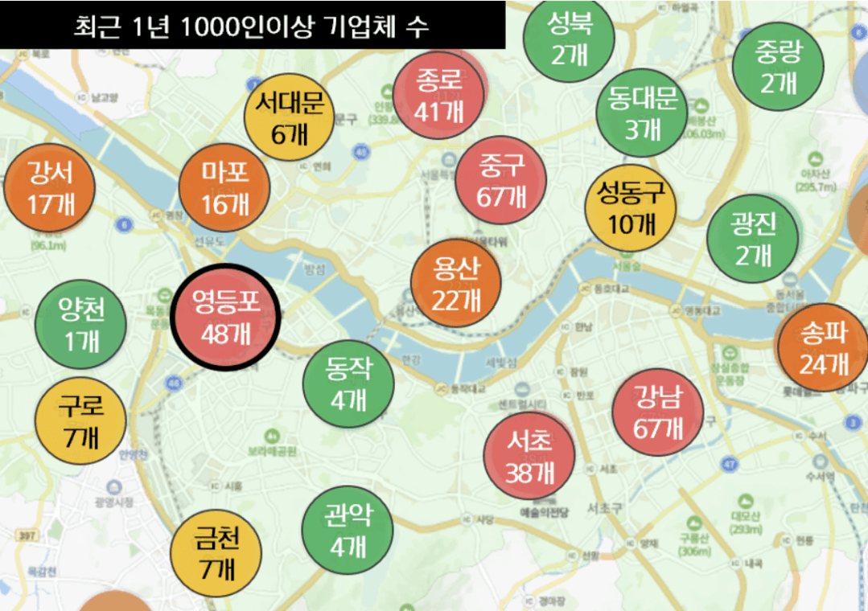Image resolution: width=868 pixels, height=611 pixels.
Task: Click the 최근 1년 1000인이상 기업체 수 title
Action: click(251, 26)
